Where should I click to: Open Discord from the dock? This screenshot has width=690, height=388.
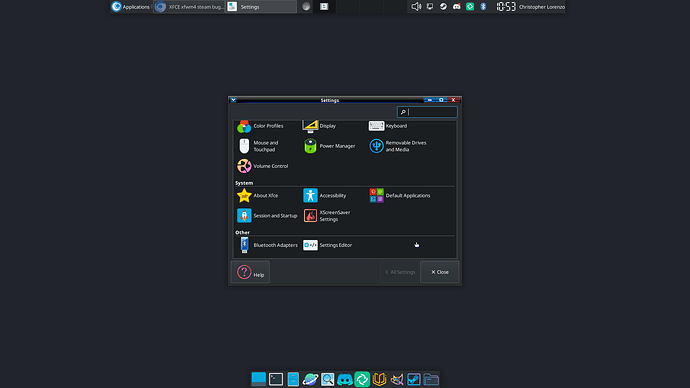click(x=345, y=379)
